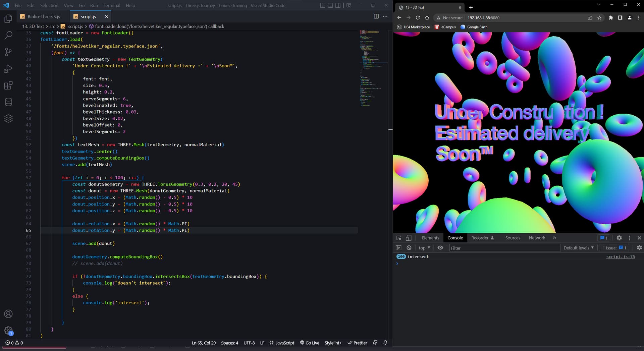Image resolution: width=644 pixels, height=351 pixels.
Task: Toggle live expression eye icon
Action: tap(440, 248)
